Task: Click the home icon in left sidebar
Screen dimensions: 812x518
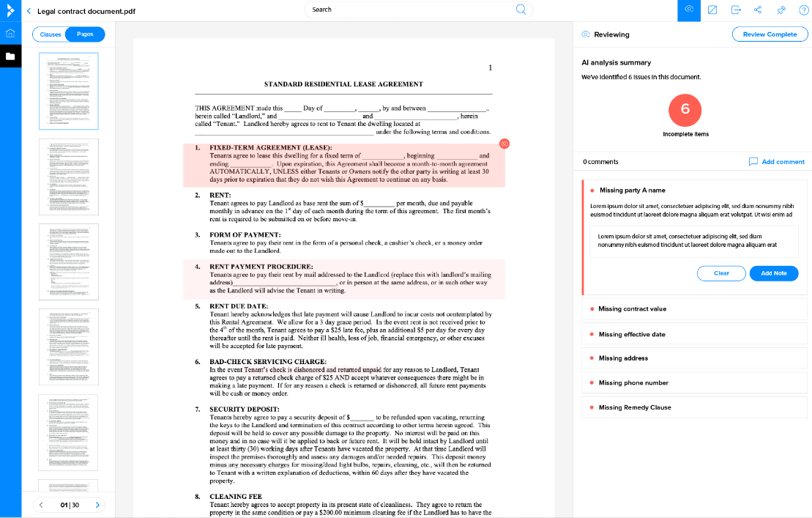Action: coord(10,34)
